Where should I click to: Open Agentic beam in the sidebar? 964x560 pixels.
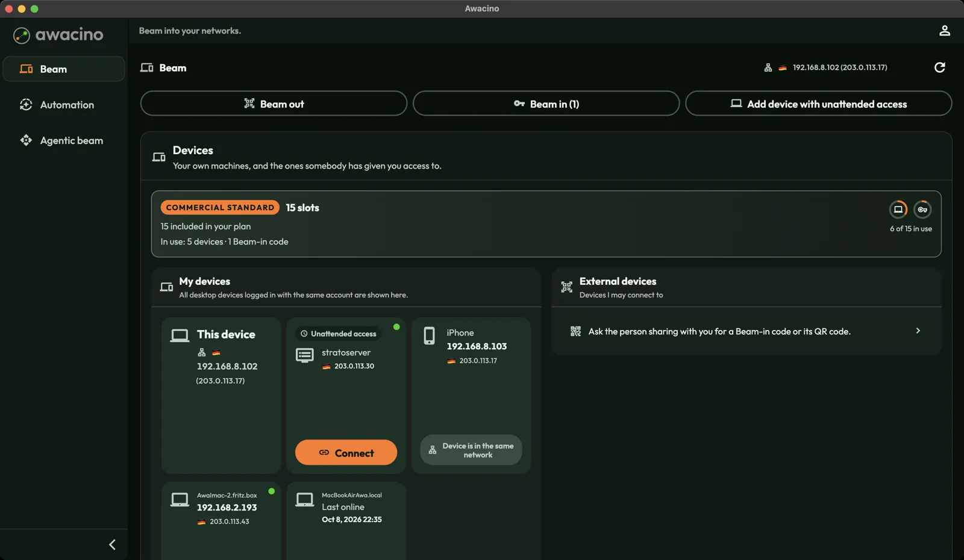coord(63,140)
